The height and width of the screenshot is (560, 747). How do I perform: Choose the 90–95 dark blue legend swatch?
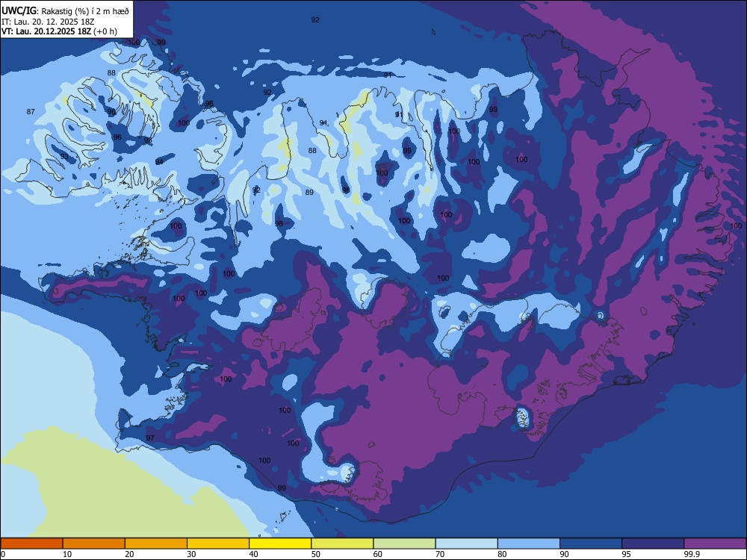coord(591,544)
